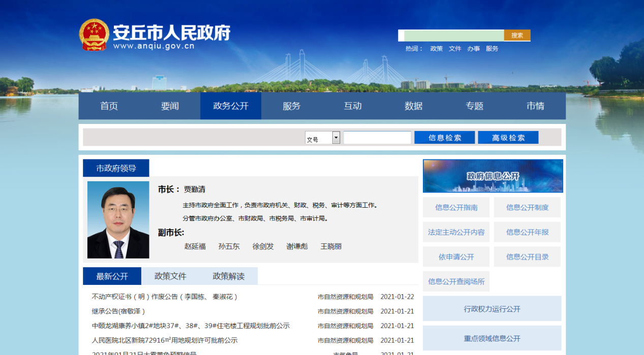Open 信息公开制度
The image size is (644, 355).
tap(527, 207)
